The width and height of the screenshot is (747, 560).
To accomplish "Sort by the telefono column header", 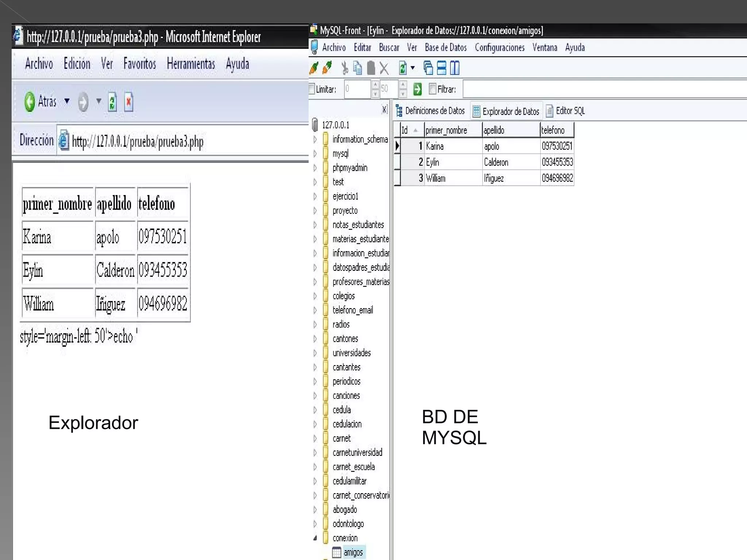I will [557, 130].
